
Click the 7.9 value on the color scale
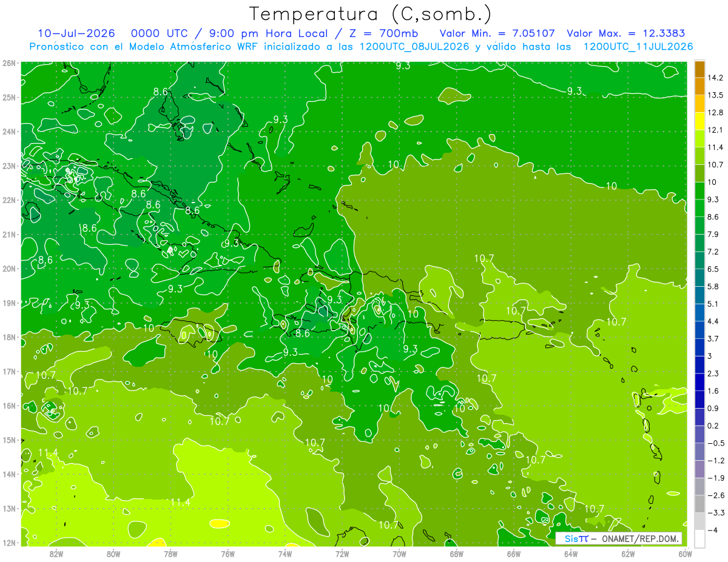click(x=713, y=234)
